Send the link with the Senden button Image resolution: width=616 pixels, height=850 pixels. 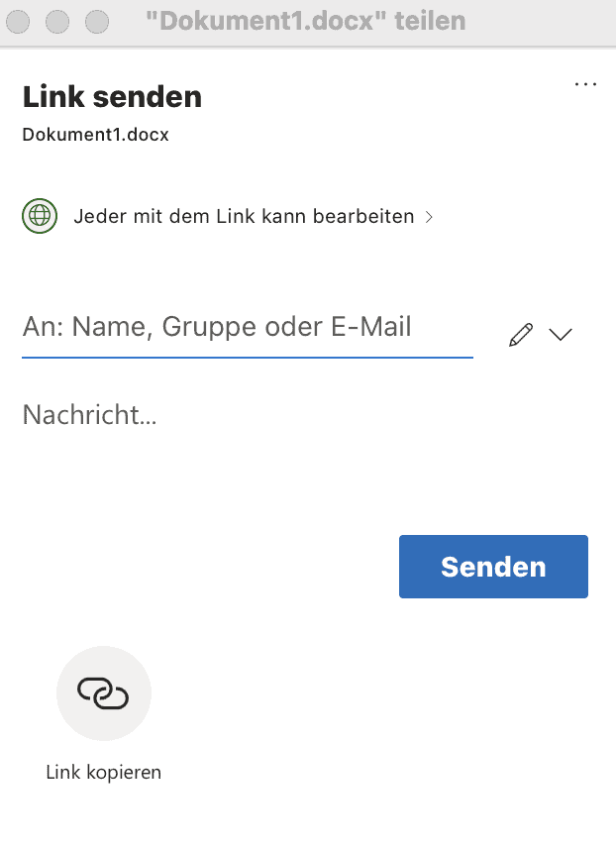click(x=493, y=567)
